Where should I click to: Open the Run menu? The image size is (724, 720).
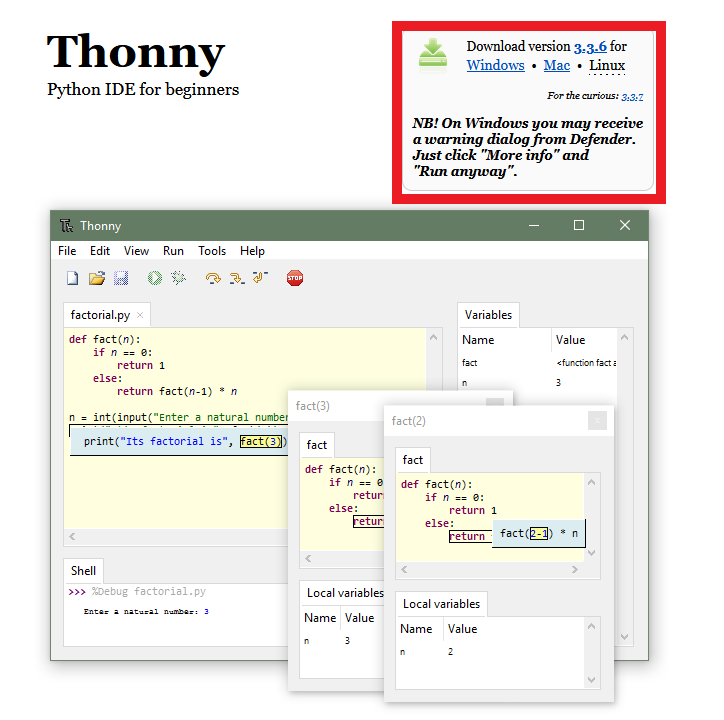coord(173,251)
